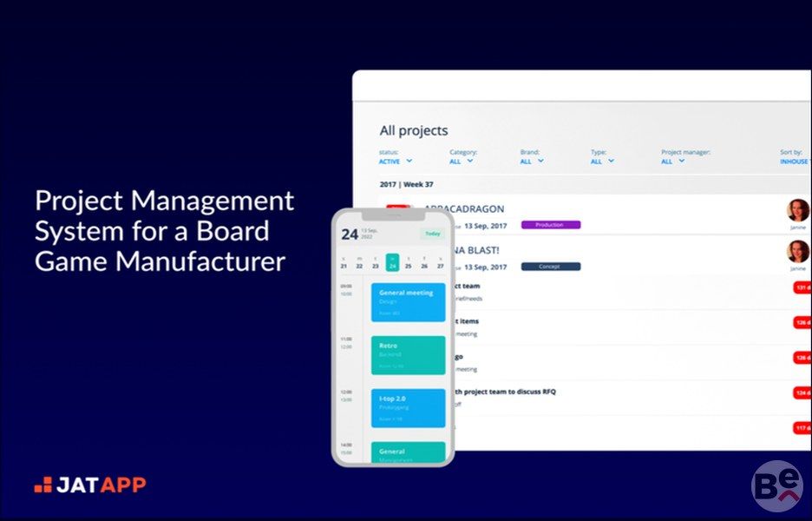
Task: Open the General event at 14:00
Action: [x=408, y=452]
